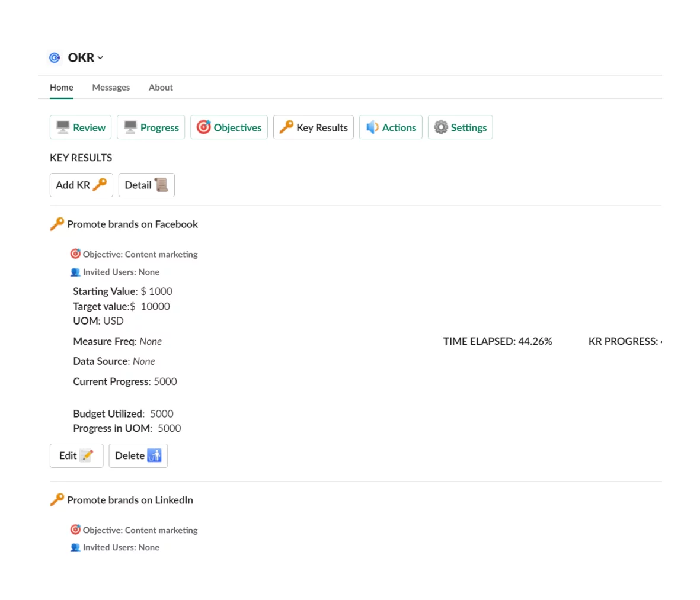Delete the Facebook key result
700x600 pixels.
[138, 455]
